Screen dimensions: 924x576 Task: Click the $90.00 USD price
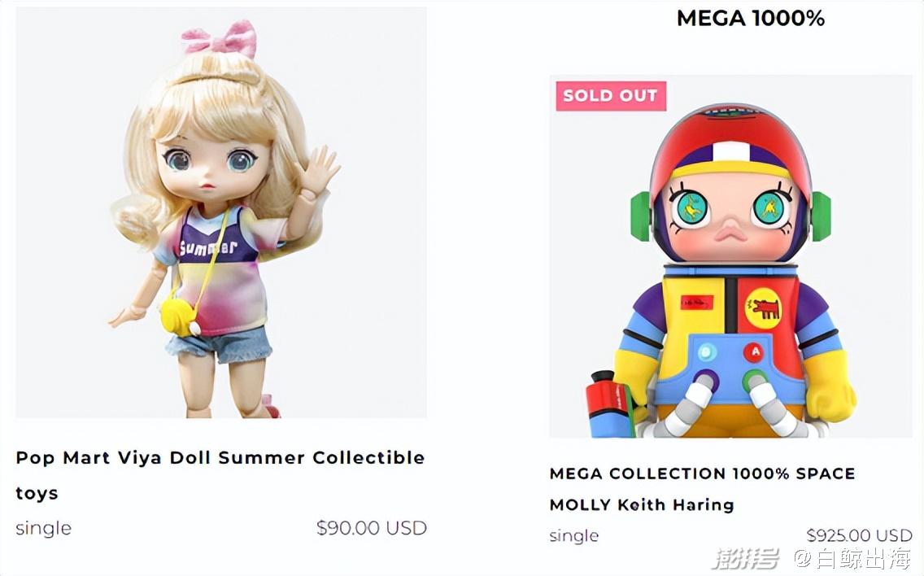pos(371,528)
